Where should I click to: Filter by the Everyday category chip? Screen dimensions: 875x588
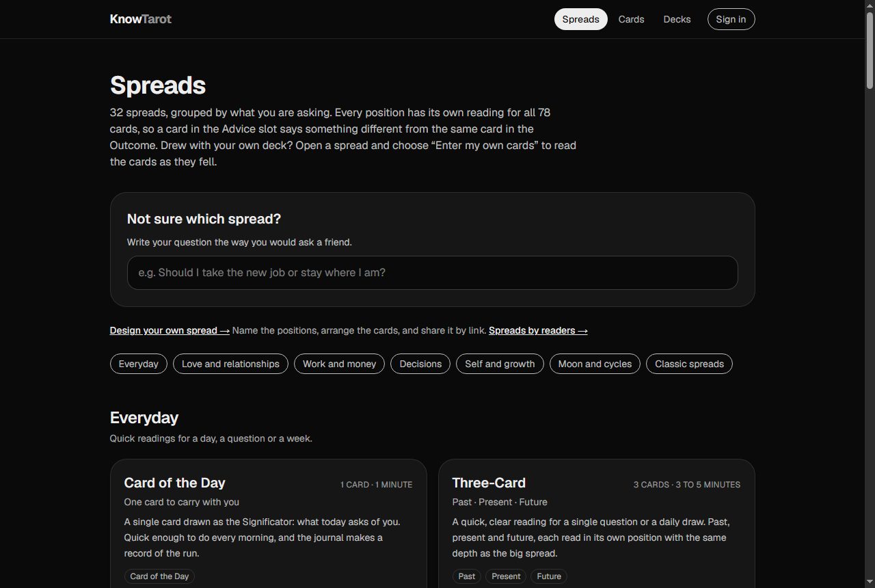pos(138,364)
